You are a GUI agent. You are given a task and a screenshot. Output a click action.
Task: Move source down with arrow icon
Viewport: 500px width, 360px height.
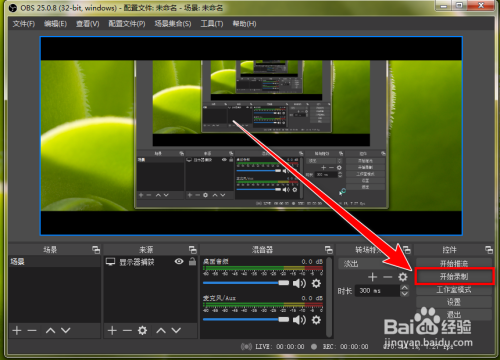(176, 331)
